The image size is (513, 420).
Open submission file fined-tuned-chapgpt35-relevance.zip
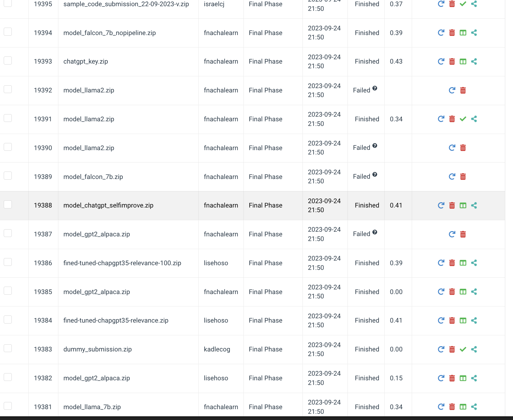(x=116, y=320)
